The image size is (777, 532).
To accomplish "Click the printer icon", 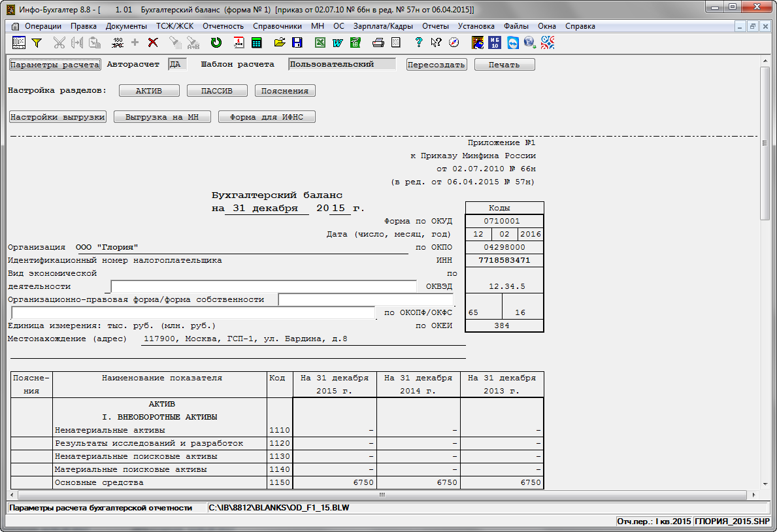I will (378, 42).
